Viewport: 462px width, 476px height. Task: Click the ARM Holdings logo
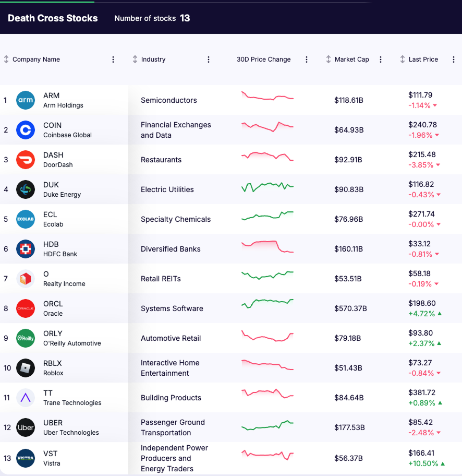pos(26,100)
